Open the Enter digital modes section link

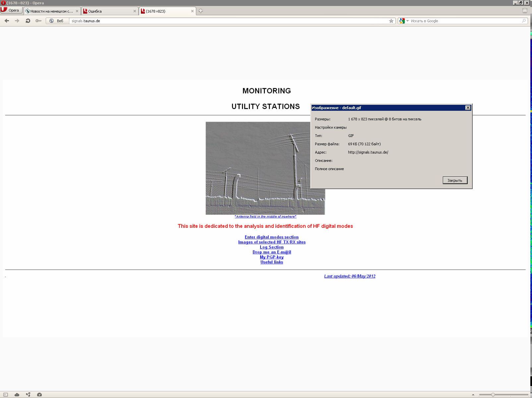(271, 237)
